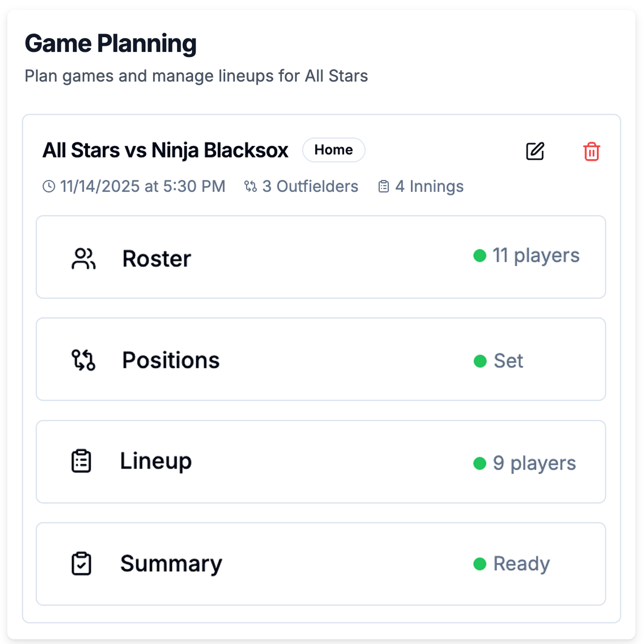Screen dimensions: 644x644
Task: Click the green dot next to Set
Action: pyautogui.click(x=480, y=361)
